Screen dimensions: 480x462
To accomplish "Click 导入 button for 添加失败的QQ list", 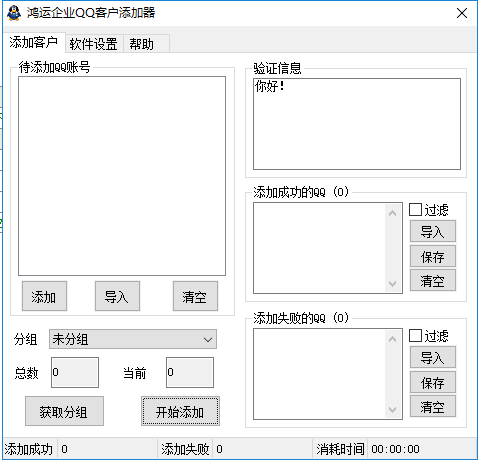I will pyautogui.click(x=433, y=357).
